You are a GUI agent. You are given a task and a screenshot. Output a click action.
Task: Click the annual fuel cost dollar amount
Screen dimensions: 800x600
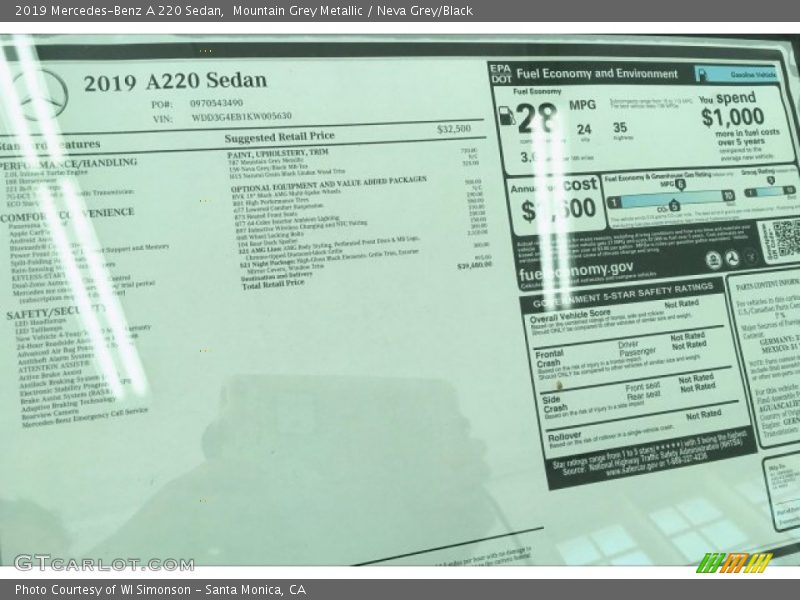[x=559, y=210]
